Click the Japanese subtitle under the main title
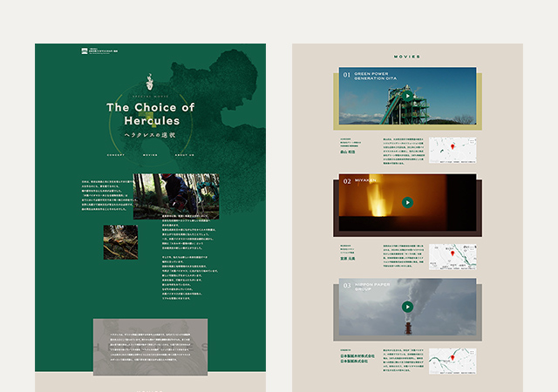This screenshot has width=558, height=392. pyautogui.click(x=150, y=139)
